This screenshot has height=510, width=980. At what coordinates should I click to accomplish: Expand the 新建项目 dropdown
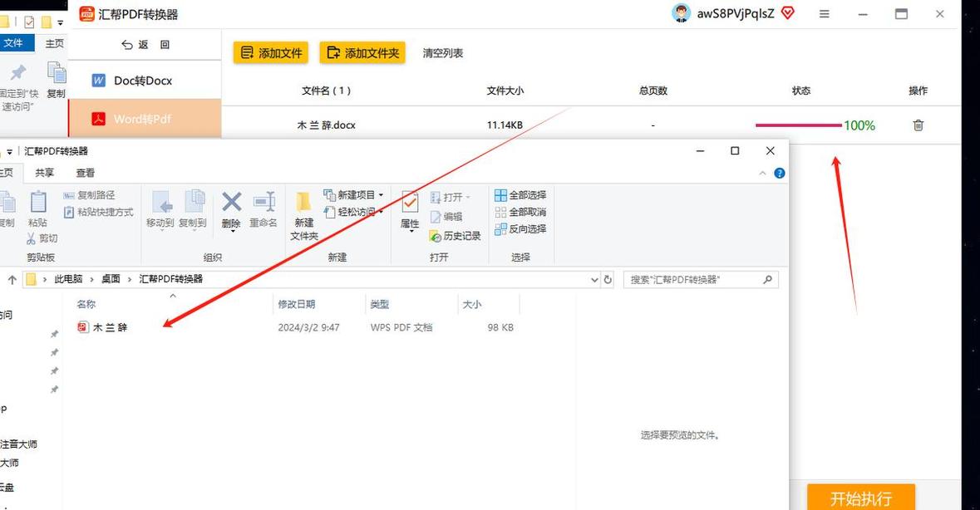pos(381,195)
